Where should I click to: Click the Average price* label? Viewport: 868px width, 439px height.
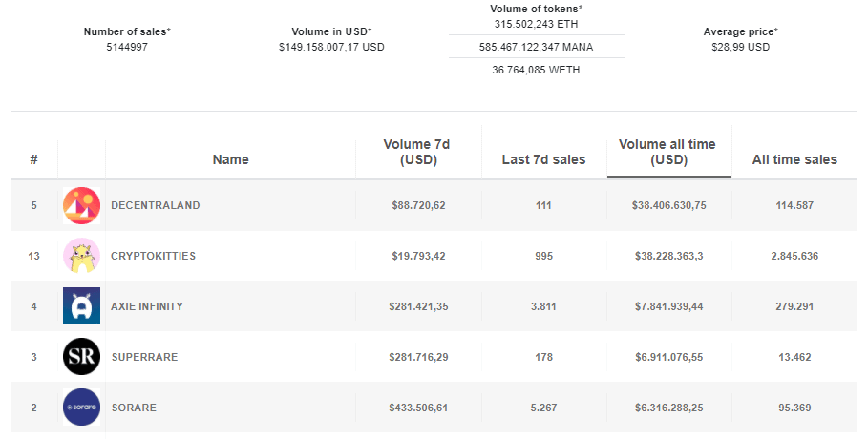(x=741, y=31)
